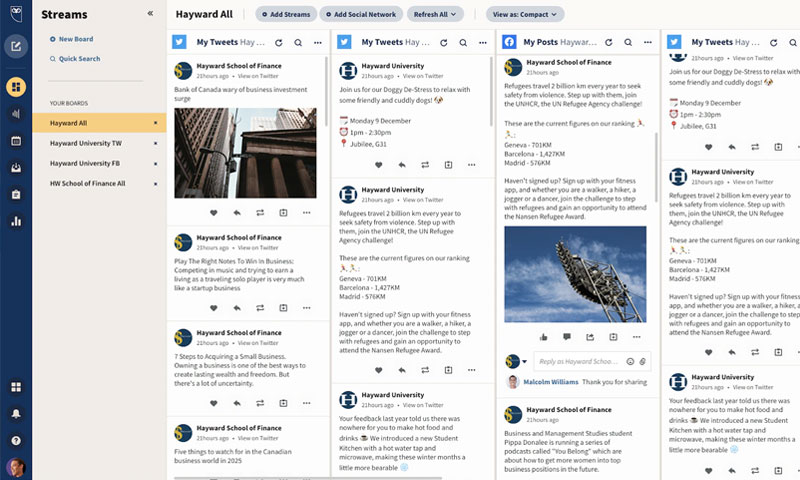
Task: Open the user profile avatar
Action: pos(16,468)
